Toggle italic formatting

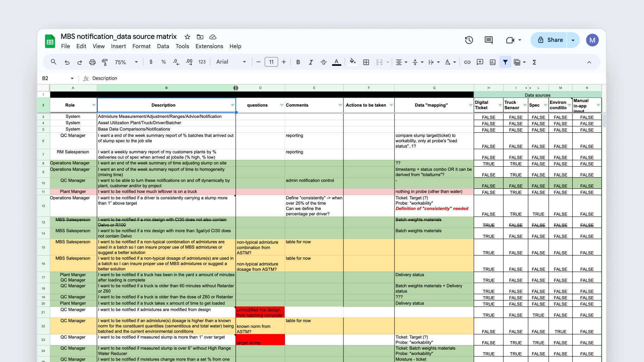(311, 62)
